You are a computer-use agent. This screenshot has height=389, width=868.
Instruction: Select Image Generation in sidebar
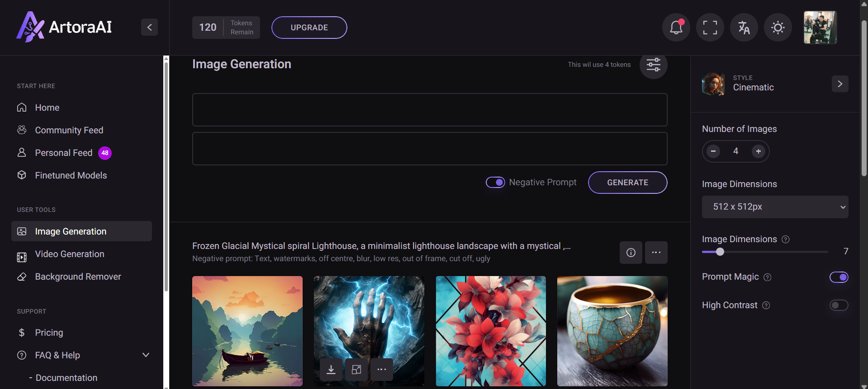click(x=81, y=231)
